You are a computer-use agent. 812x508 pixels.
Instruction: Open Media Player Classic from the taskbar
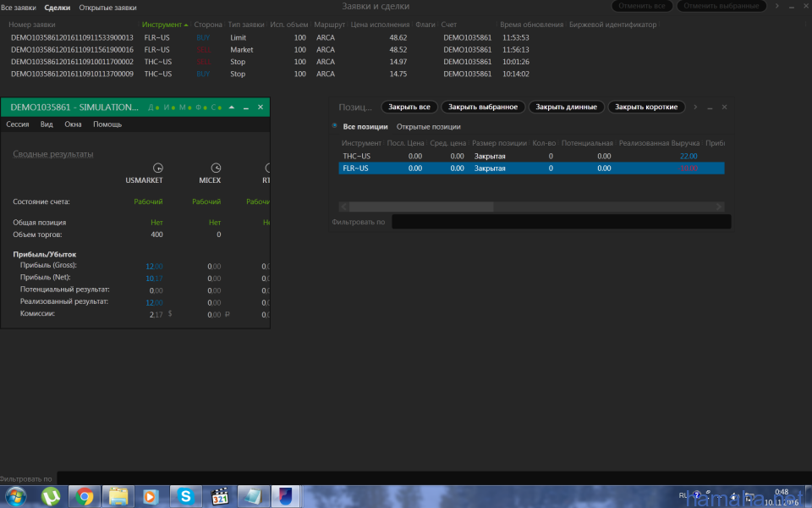[219, 496]
